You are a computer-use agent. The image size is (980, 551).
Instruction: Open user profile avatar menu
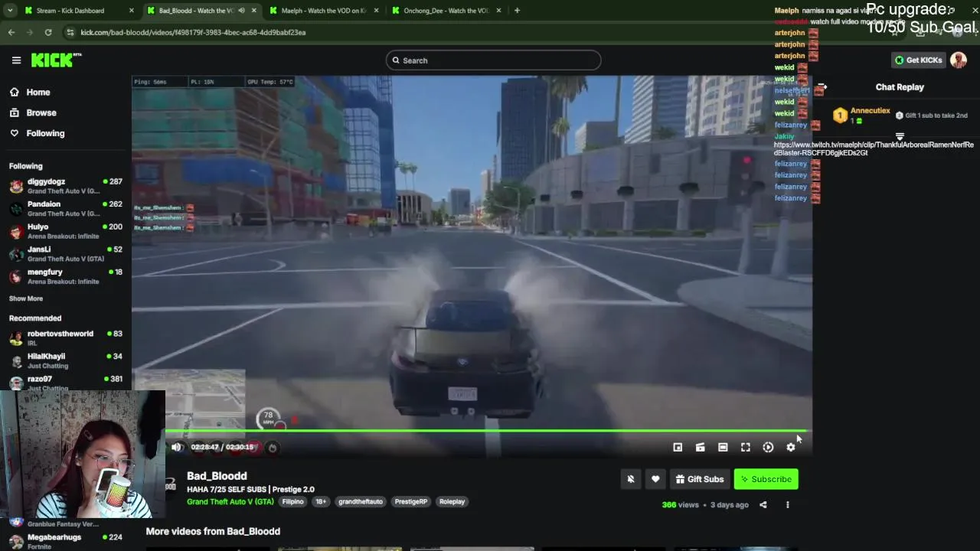(959, 60)
